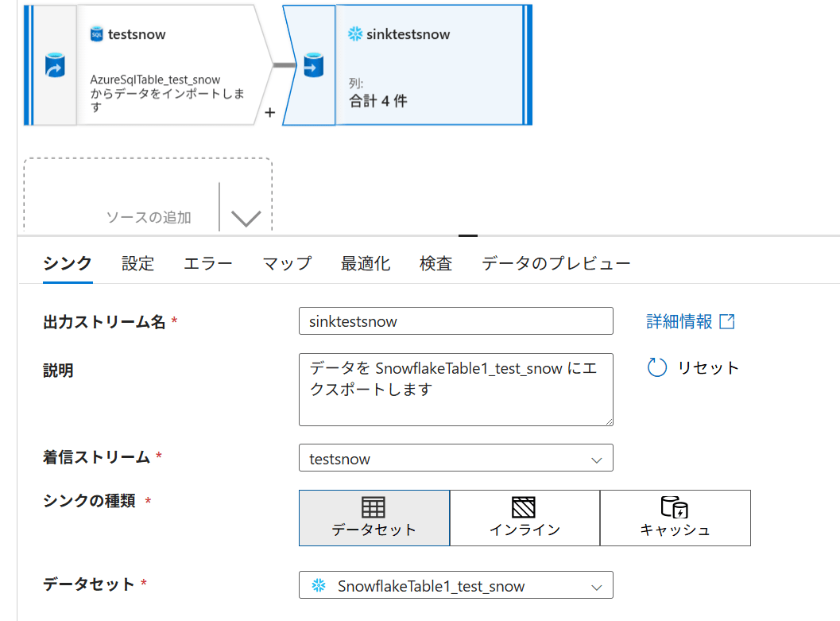
Task: Open the ソースの追加 dropdown arrow
Action: coord(246,218)
